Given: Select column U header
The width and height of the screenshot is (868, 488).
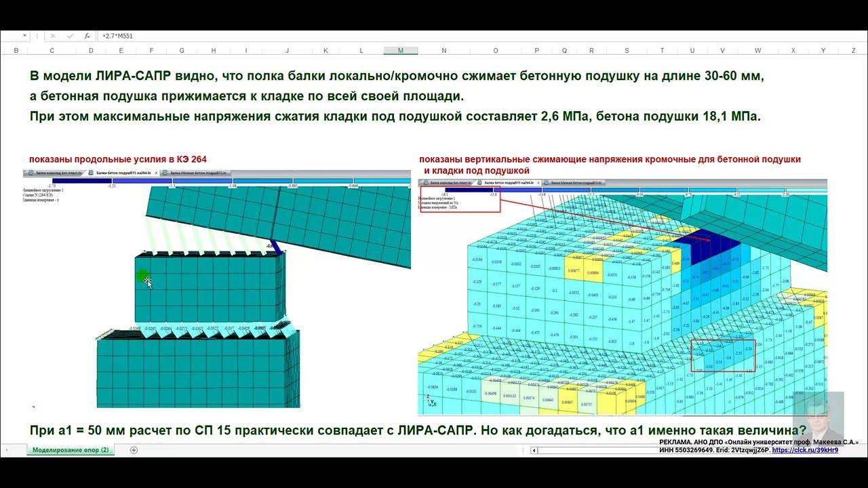Looking at the screenshot, I should [692, 51].
